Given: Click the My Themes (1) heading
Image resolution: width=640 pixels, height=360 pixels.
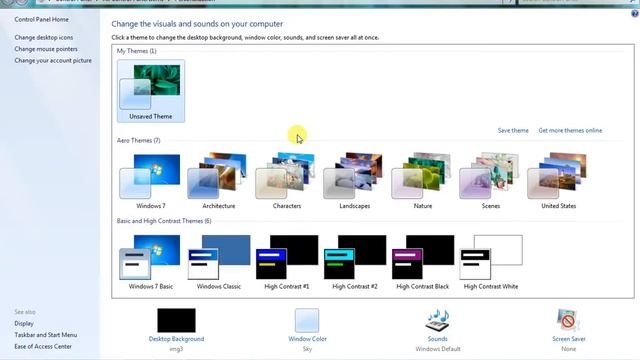Looking at the screenshot, I should click(136, 51).
